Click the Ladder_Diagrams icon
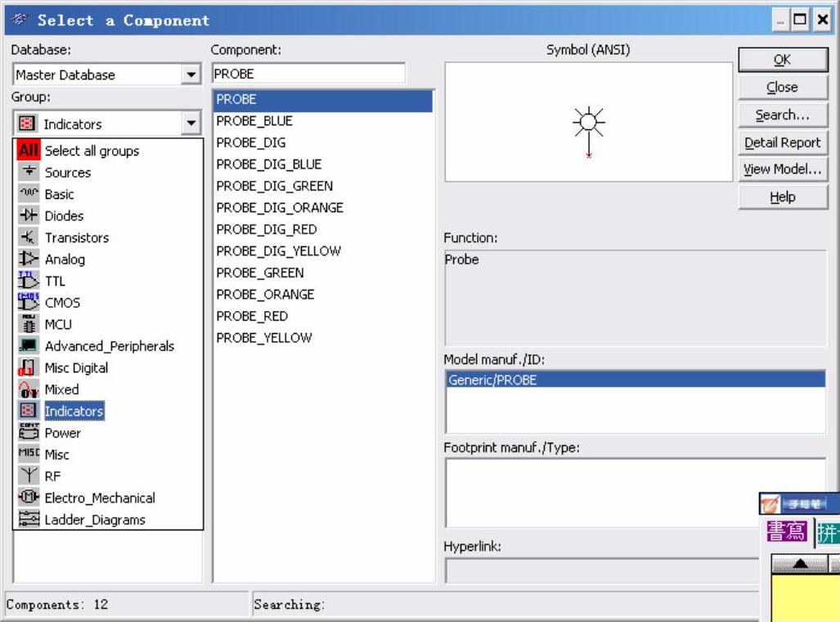The height and width of the screenshot is (622, 840). (x=29, y=519)
